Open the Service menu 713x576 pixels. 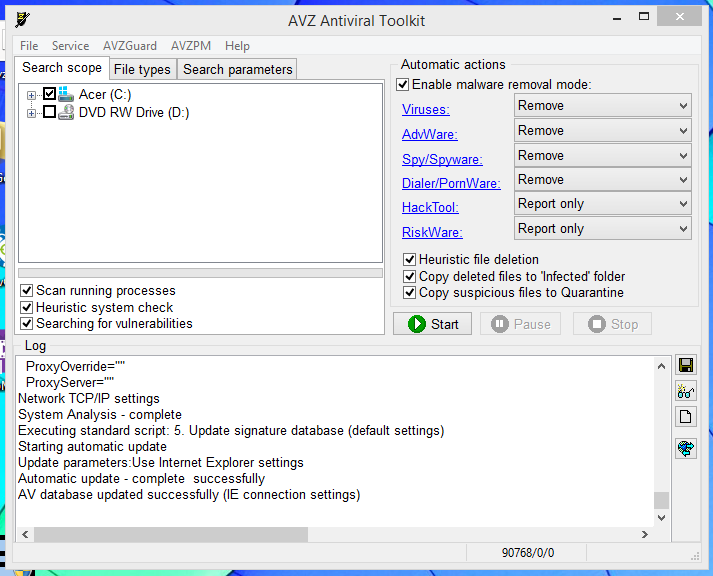pyautogui.click(x=70, y=46)
